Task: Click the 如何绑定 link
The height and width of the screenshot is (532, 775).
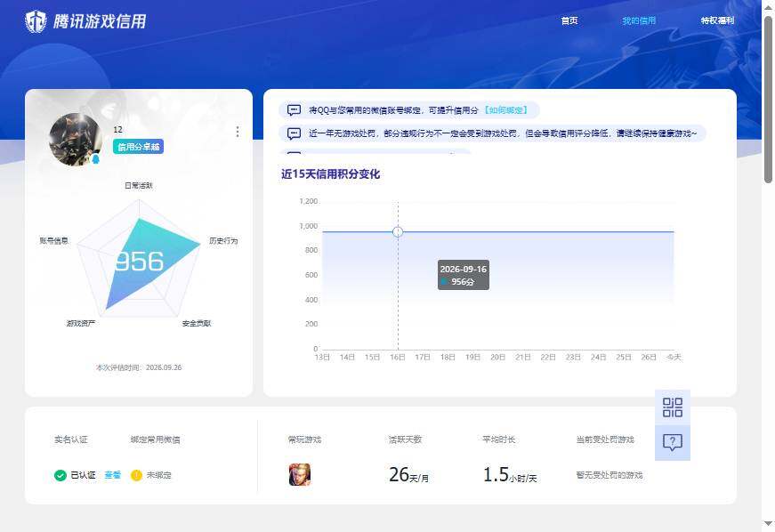Action: (506, 110)
